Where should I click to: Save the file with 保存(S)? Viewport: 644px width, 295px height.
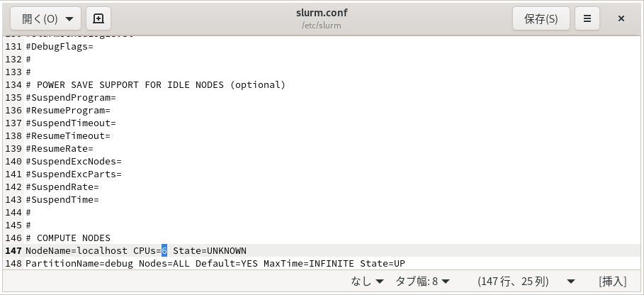pos(541,18)
